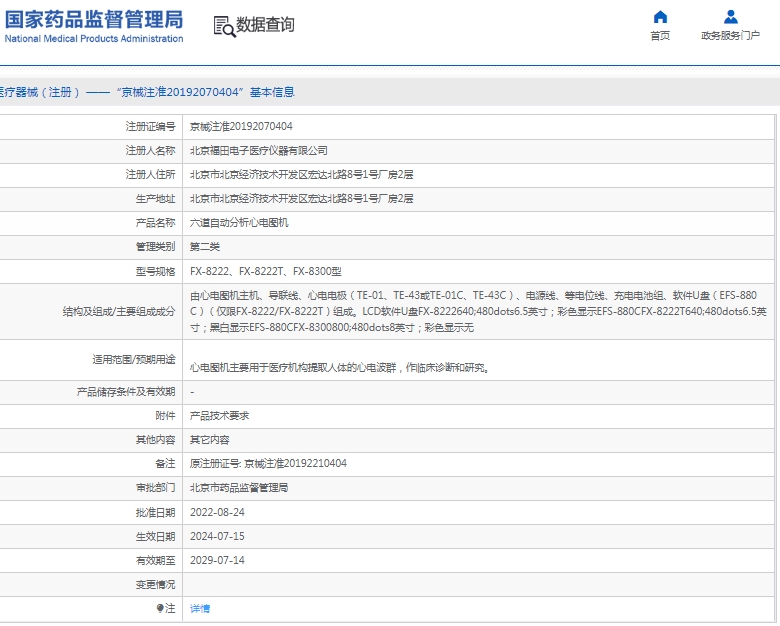
Task: Select product name 六道自动分析心电图机
Action: (x=239, y=223)
